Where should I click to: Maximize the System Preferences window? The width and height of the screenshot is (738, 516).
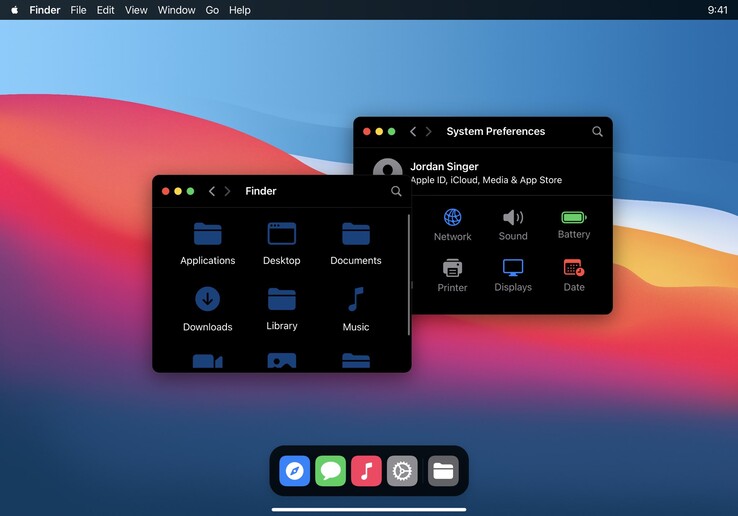[x=391, y=131]
